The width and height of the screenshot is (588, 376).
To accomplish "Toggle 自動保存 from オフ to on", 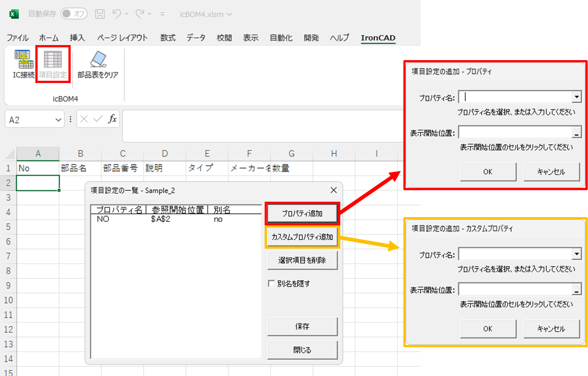I will (74, 14).
